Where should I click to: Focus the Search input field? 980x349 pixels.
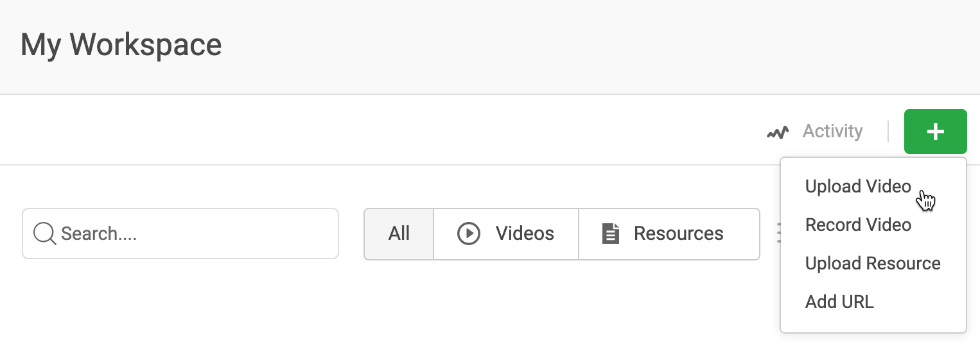[180, 234]
